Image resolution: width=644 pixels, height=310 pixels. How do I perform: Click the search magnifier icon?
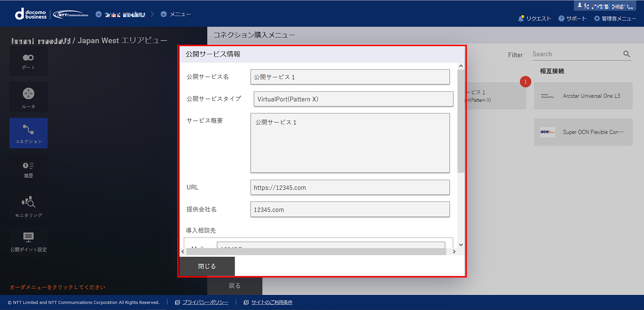(x=626, y=54)
